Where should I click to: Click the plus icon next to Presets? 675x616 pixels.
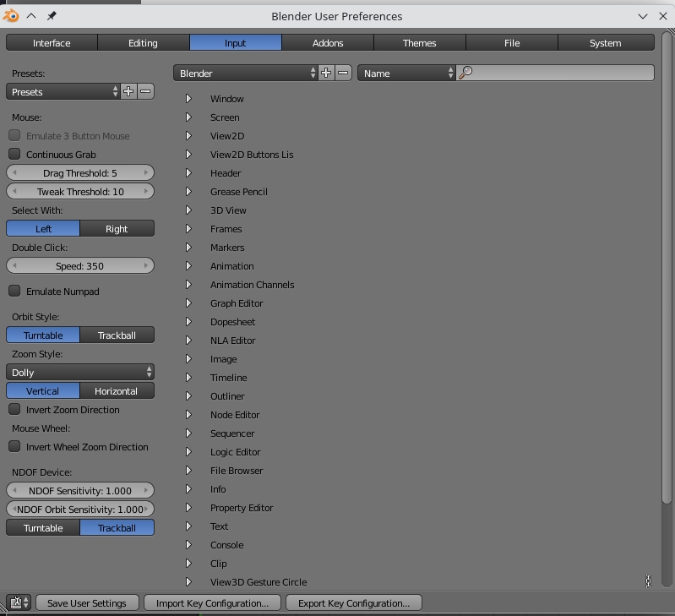(128, 91)
